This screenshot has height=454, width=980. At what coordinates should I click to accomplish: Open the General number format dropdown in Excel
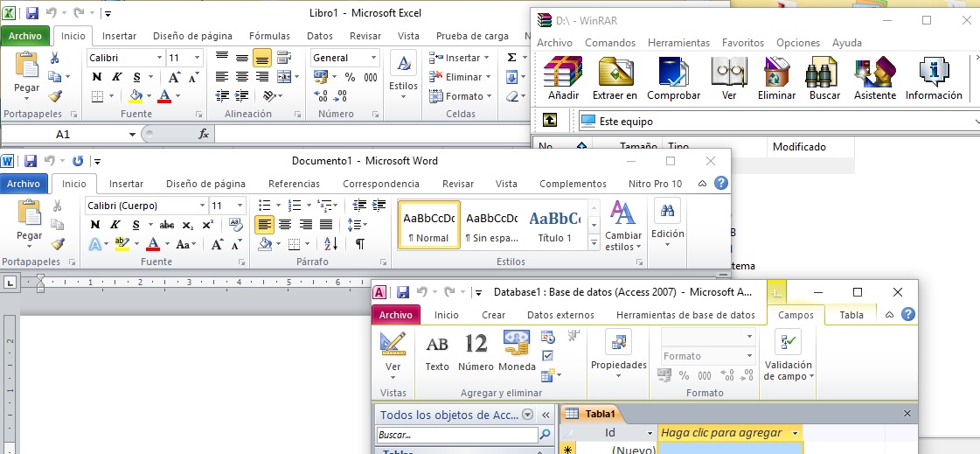[374, 58]
